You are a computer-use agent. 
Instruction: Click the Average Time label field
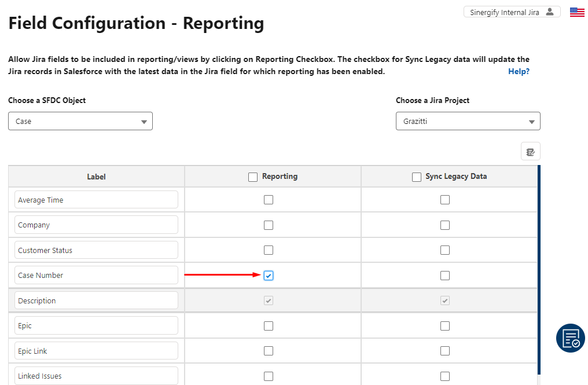(x=97, y=200)
